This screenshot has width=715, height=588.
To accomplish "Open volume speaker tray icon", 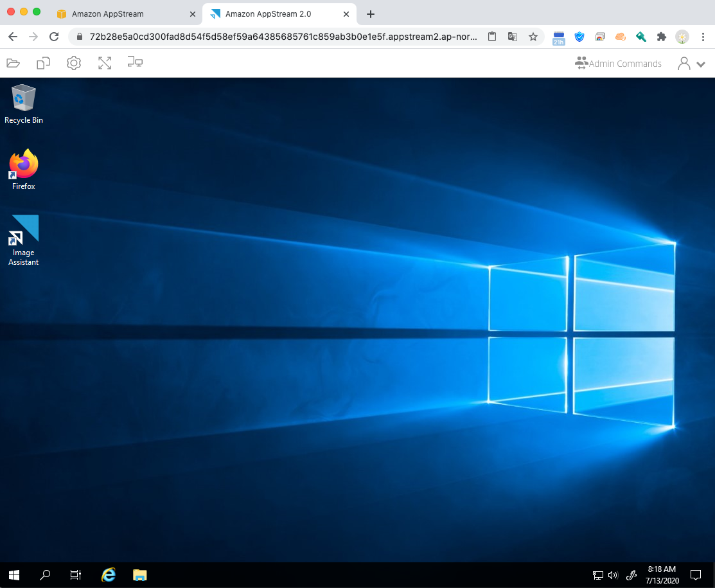I will (613, 575).
